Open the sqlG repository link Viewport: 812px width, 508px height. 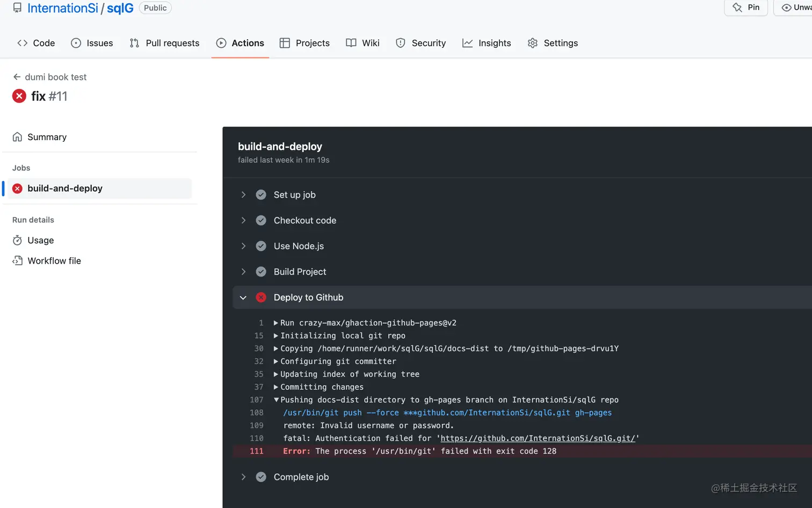click(x=120, y=8)
